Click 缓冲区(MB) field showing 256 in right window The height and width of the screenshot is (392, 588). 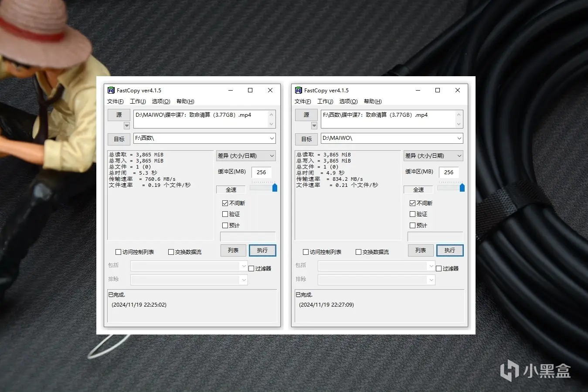click(449, 172)
